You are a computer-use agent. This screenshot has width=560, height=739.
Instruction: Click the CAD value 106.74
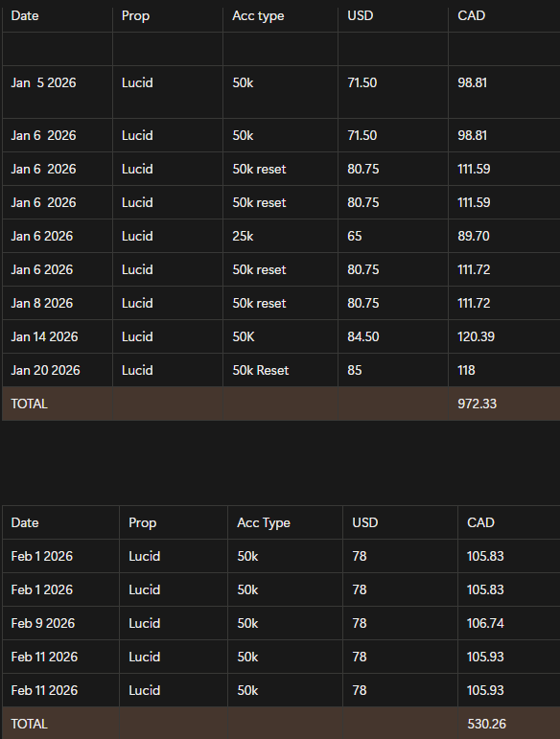(485, 624)
